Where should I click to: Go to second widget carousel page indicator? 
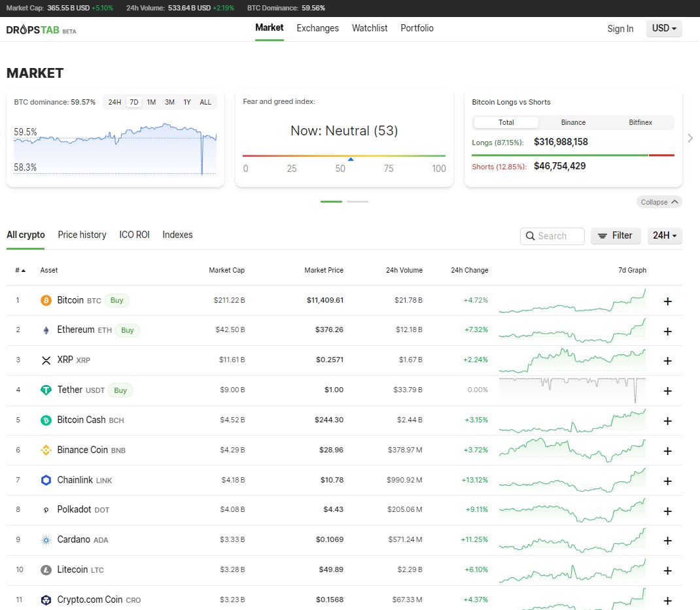[x=358, y=201]
